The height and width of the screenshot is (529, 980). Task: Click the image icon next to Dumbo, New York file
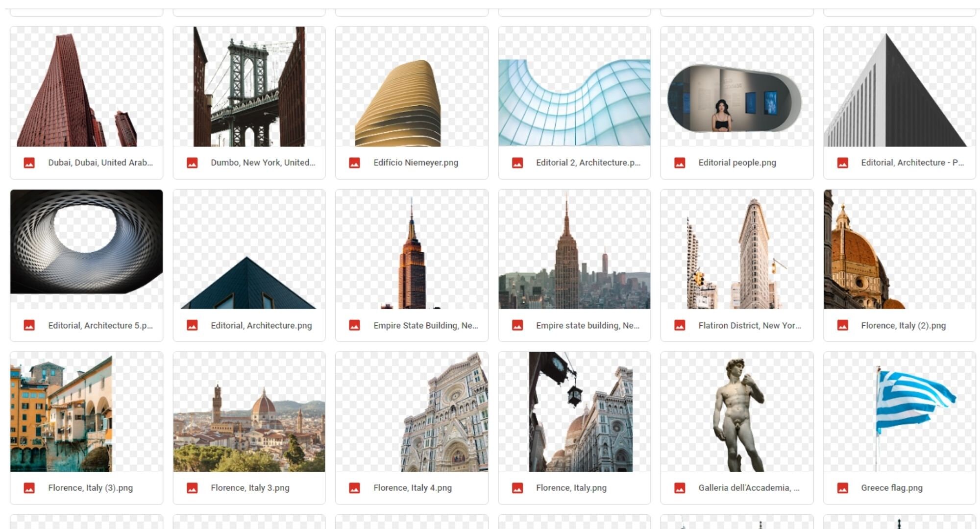coord(191,162)
